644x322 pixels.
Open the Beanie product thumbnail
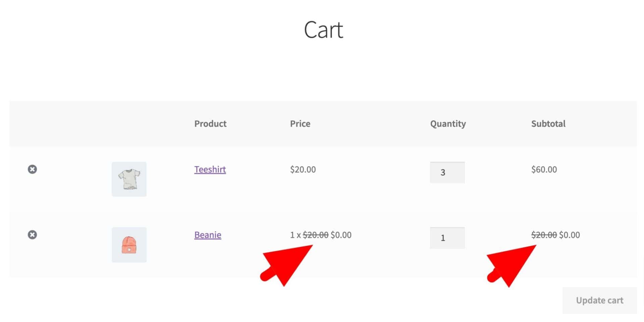pos(129,245)
